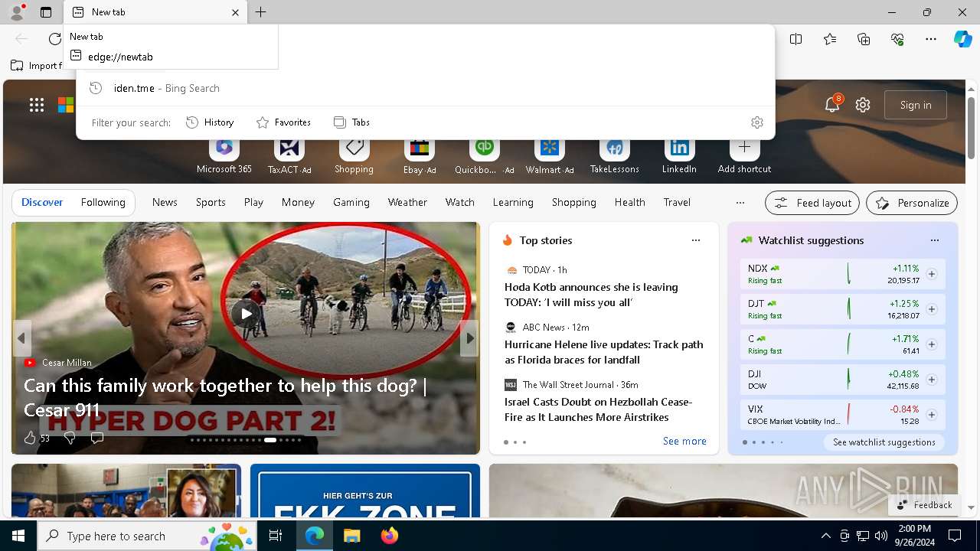Screen dimensions: 980x551
Task: Open the Favorites star icon
Action: 830,39
